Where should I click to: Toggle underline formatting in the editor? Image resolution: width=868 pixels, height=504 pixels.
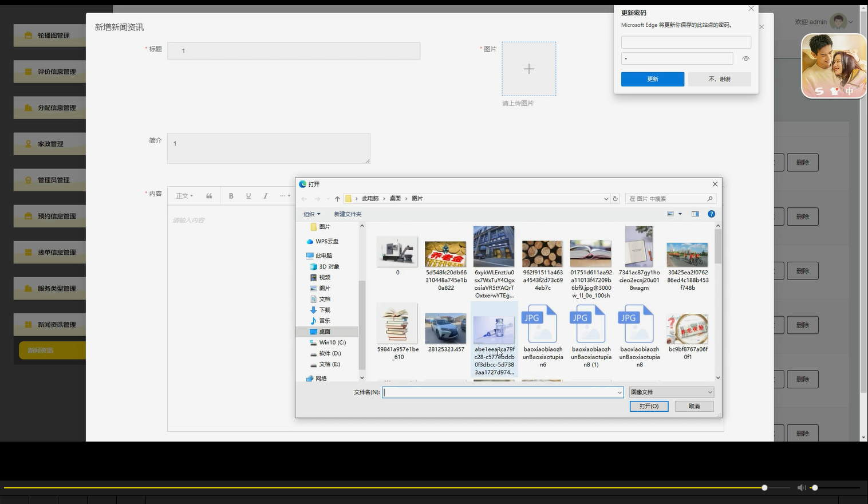(248, 196)
